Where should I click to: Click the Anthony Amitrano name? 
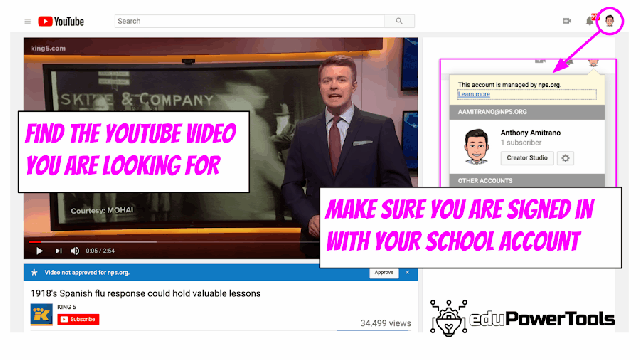(531, 133)
